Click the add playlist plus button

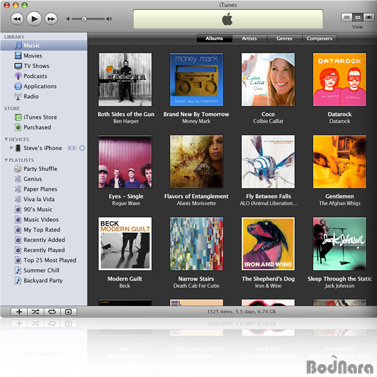tap(19, 312)
